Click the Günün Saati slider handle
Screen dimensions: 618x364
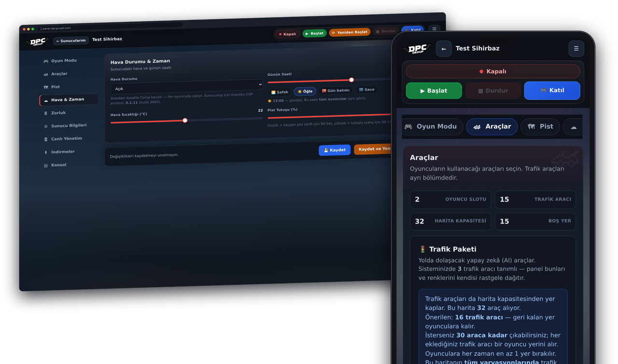point(351,80)
